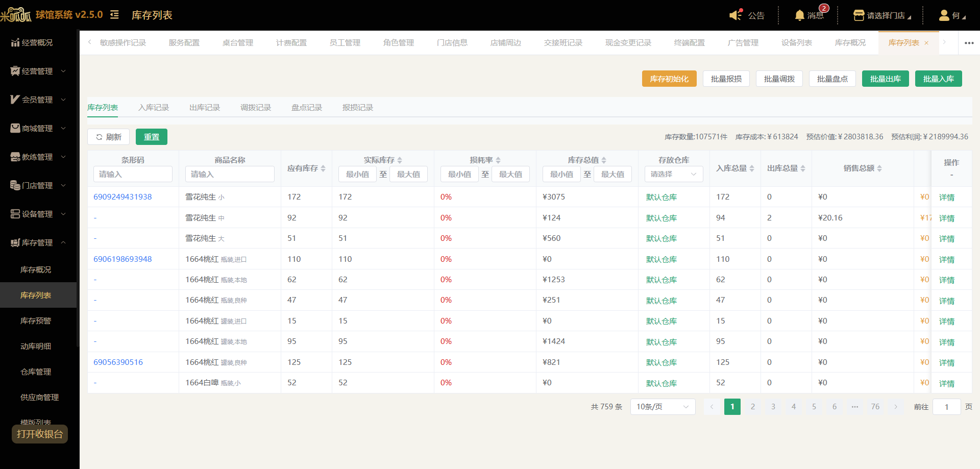Image resolution: width=980 pixels, height=469 pixels.
Task: Switch to the 入库记录 tab
Action: click(154, 108)
